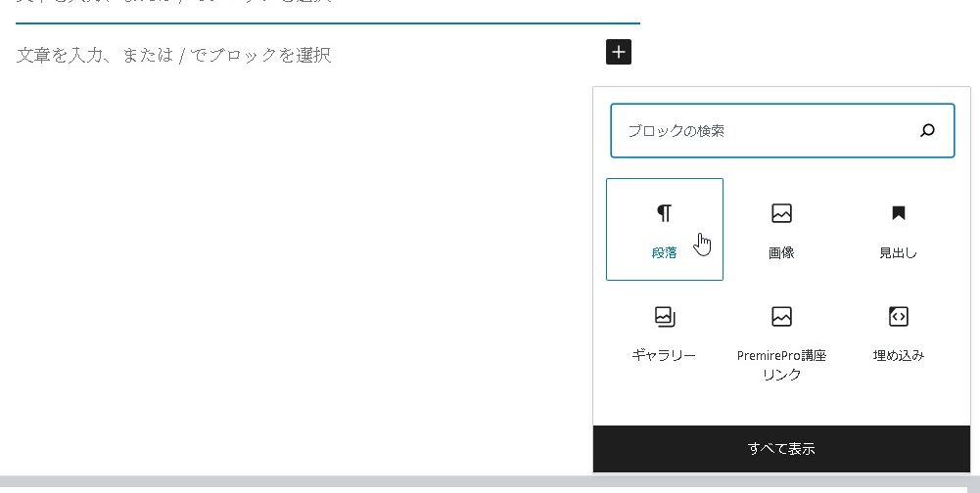Select the 埋め込み embed code icon
The height and width of the screenshot is (493, 980).
click(898, 316)
